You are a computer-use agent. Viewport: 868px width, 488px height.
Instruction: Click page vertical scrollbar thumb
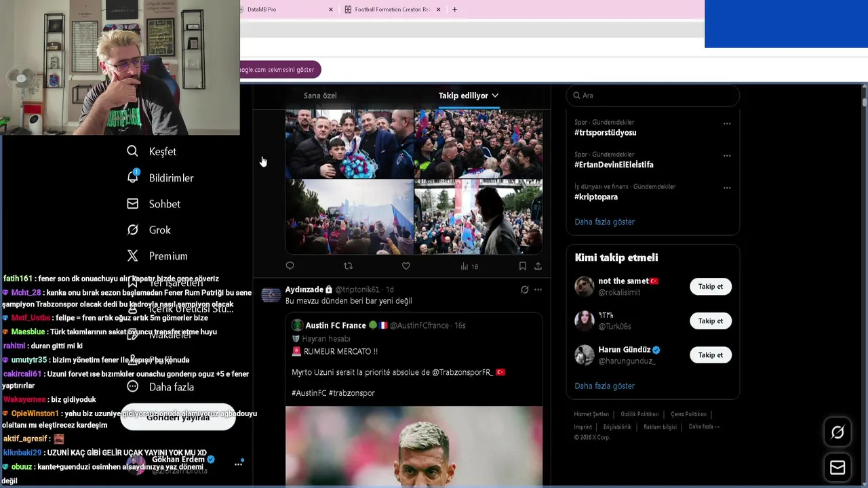point(865,102)
